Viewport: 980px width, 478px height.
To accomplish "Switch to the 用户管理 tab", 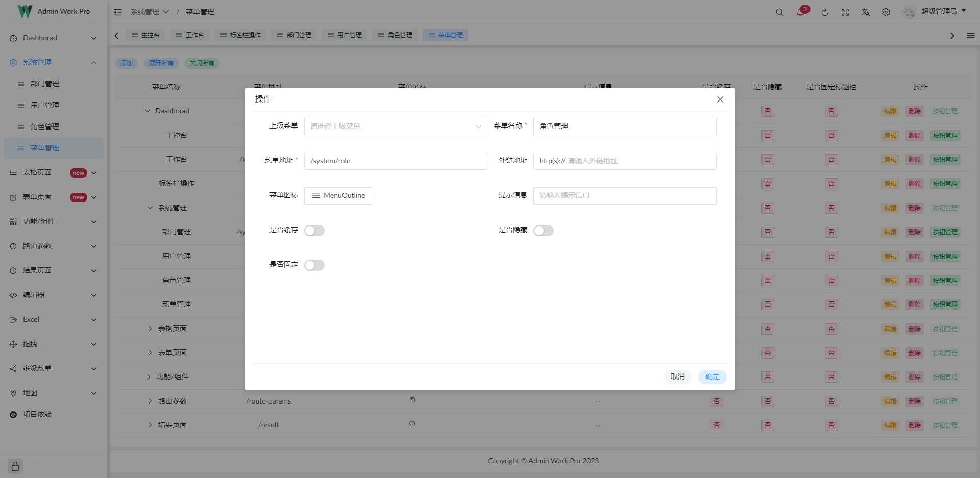I will click(345, 34).
